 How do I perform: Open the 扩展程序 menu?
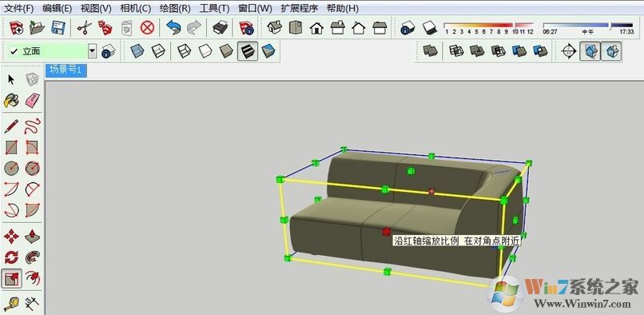[x=300, y=8]
